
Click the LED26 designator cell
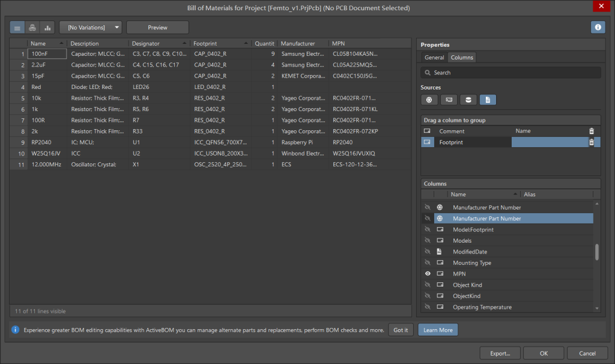pos(159,87)
